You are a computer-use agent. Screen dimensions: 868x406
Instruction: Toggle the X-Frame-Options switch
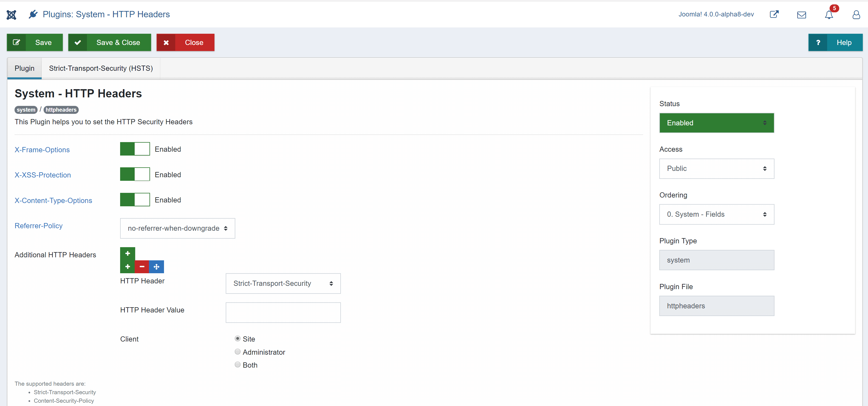tap(135, 149)
